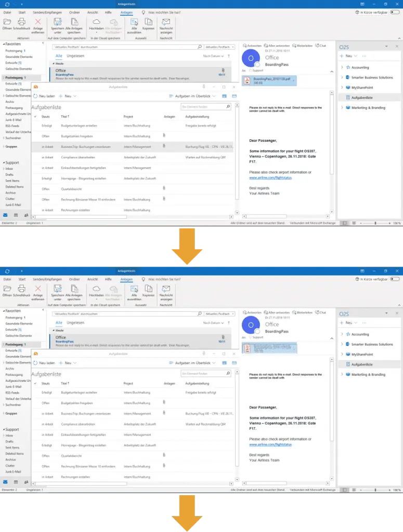Image resolution: width=403 pixels, height=532 pixels.
Task: Expand Smarter Business Solutions in lower O2S panel
Action: (x=342, y=344)
